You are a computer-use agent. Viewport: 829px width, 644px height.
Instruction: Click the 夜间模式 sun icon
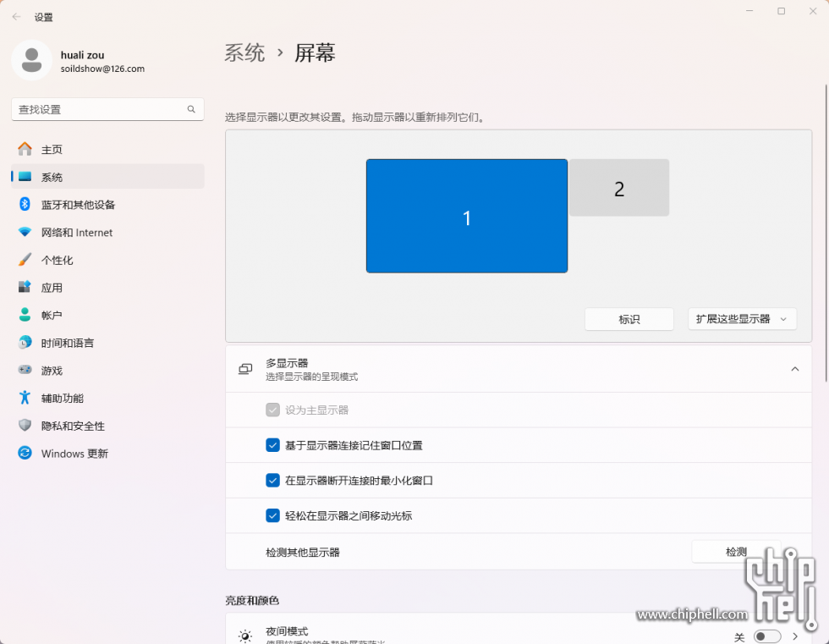pos(245,636)
